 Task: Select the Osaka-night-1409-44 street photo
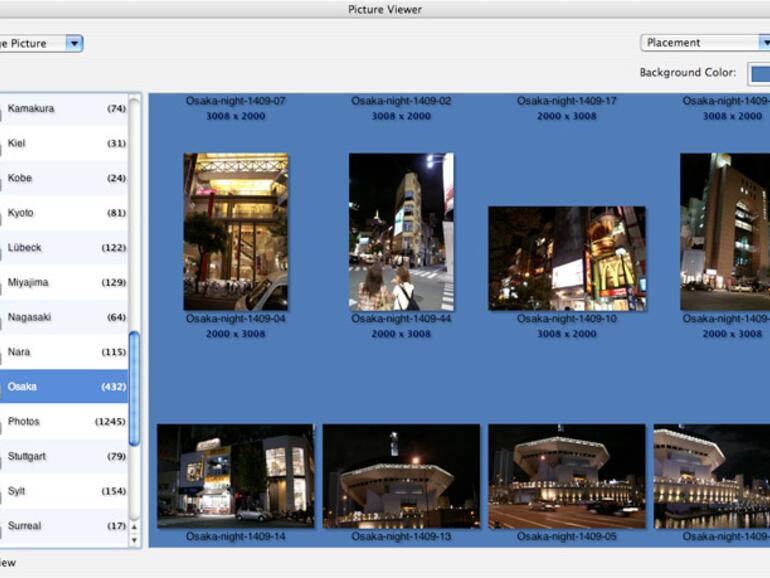click(400, 231)
